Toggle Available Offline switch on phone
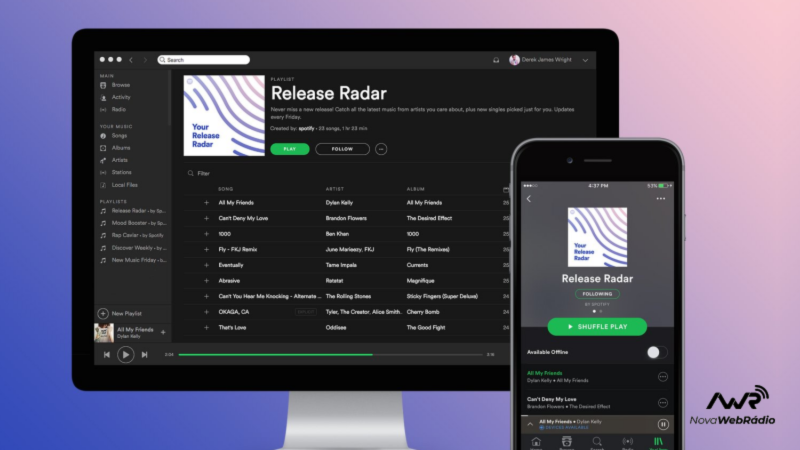The height and width of the screenshot is (450, 800). tap(656, 352)
